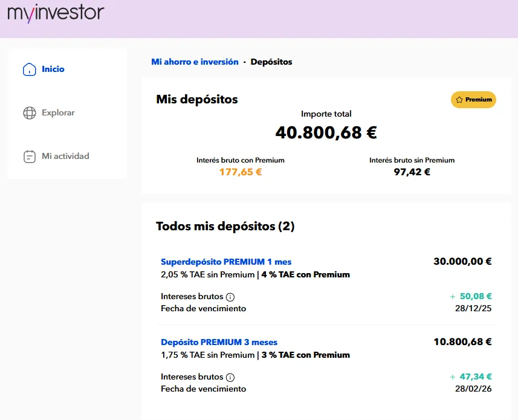Click the Explorar globe icon
518x420 pixels.
28,112
